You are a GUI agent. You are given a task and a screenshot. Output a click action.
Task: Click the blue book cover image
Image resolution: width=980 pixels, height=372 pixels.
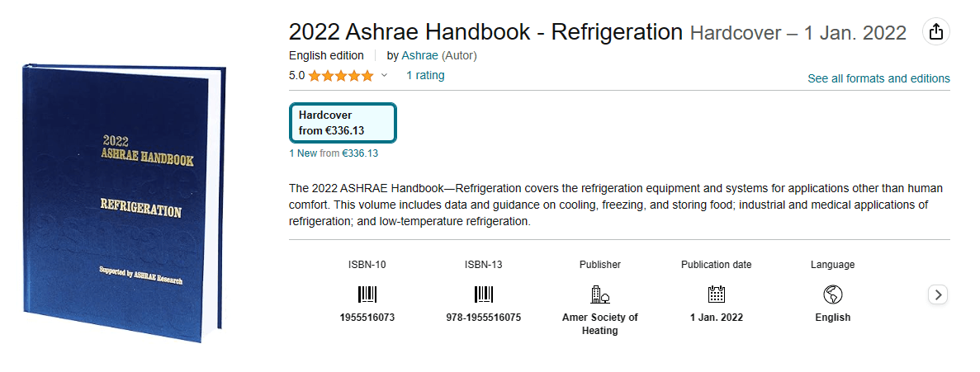point(124,202)
